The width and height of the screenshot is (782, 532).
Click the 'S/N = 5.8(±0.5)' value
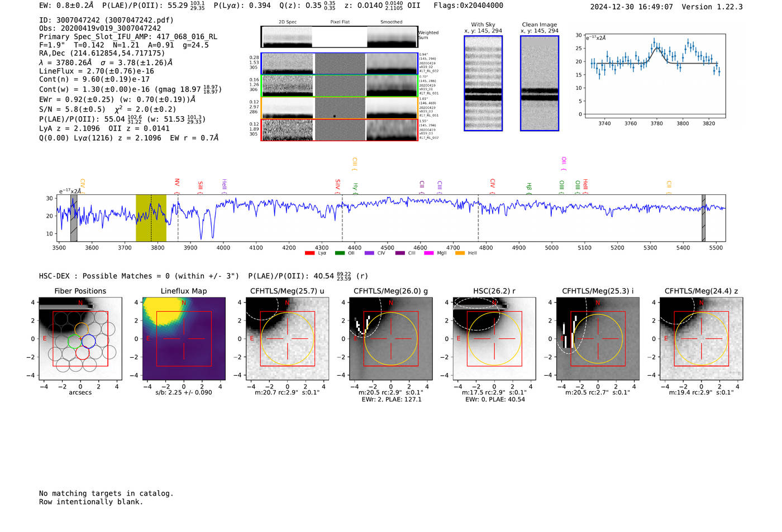[x=72, y=109]
